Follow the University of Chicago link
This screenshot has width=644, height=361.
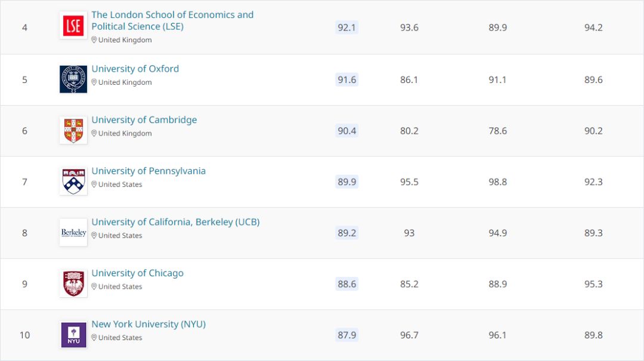[137, 273]
